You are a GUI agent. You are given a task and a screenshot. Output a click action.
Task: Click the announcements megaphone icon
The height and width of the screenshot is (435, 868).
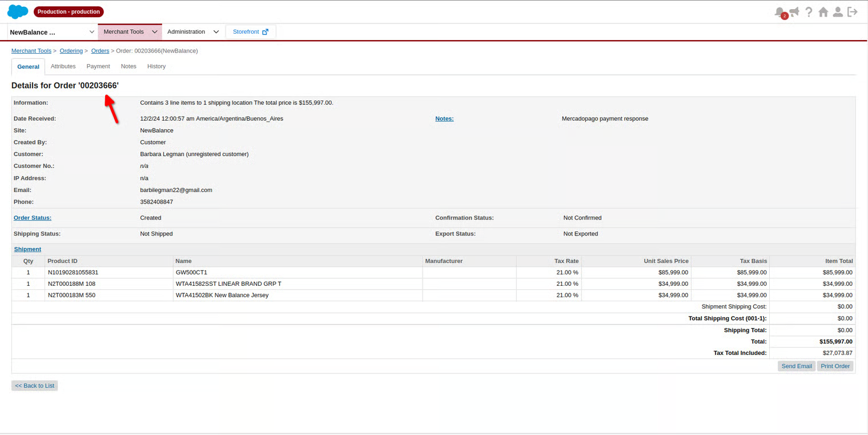794,12
